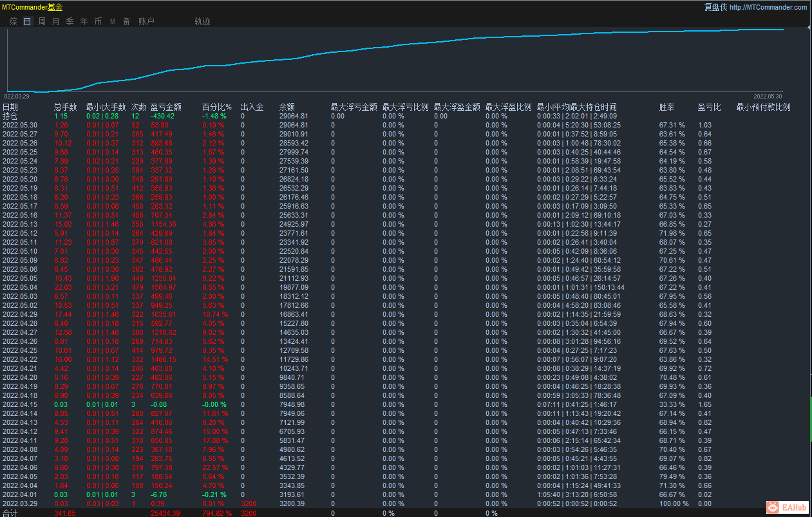
Task: Select the 2022.04.29 date row
Action: pyautogui.click(x=20, y=314)
